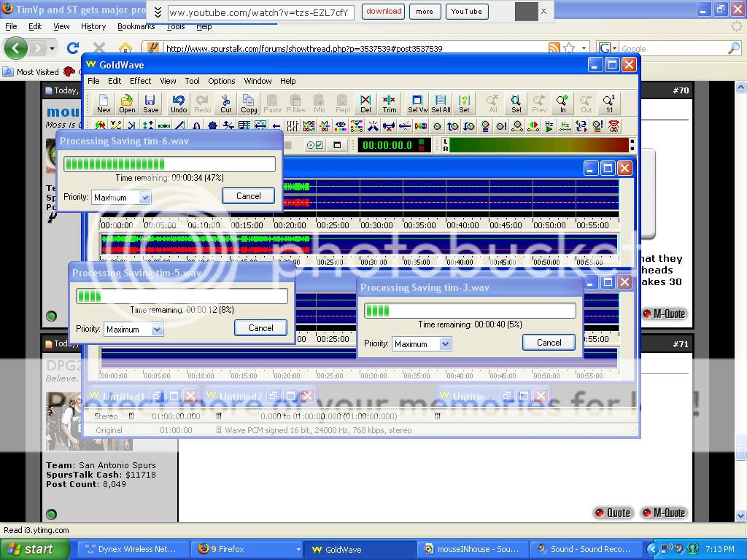Open Priority dropdown in tim-6.wav dialog
Image resolution: width=747 pixels, height=560 pixels.
pyautogui.click(x=144, y=198)
